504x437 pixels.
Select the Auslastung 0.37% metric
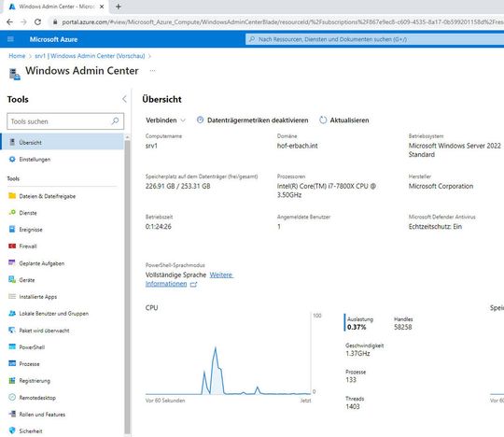coord(358,323)
